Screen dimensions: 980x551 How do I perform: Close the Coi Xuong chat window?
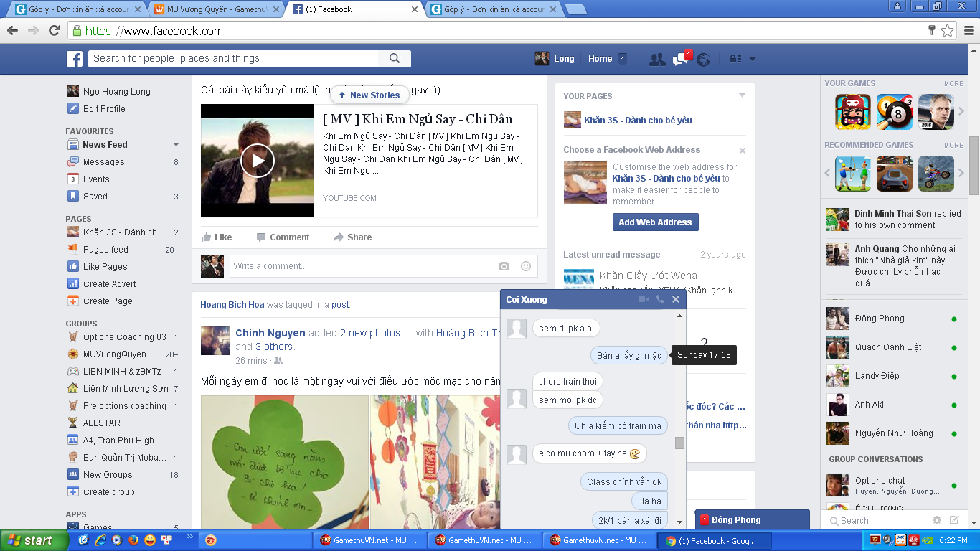coord(675,300)
